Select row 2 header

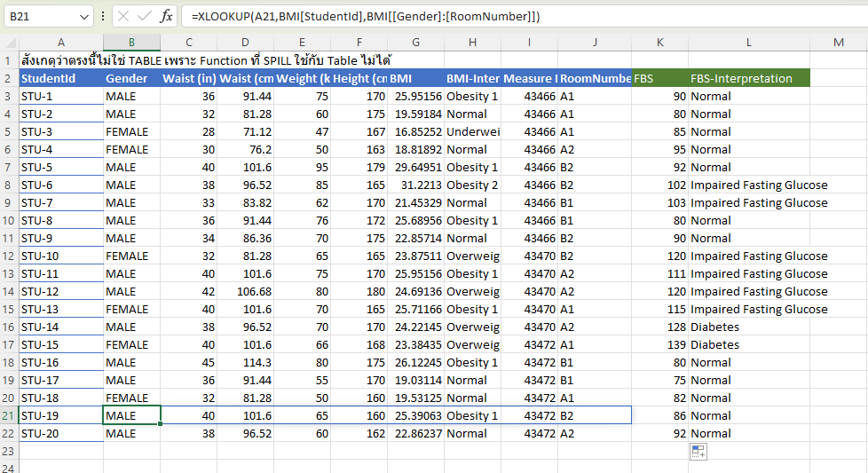pos(8,79)
